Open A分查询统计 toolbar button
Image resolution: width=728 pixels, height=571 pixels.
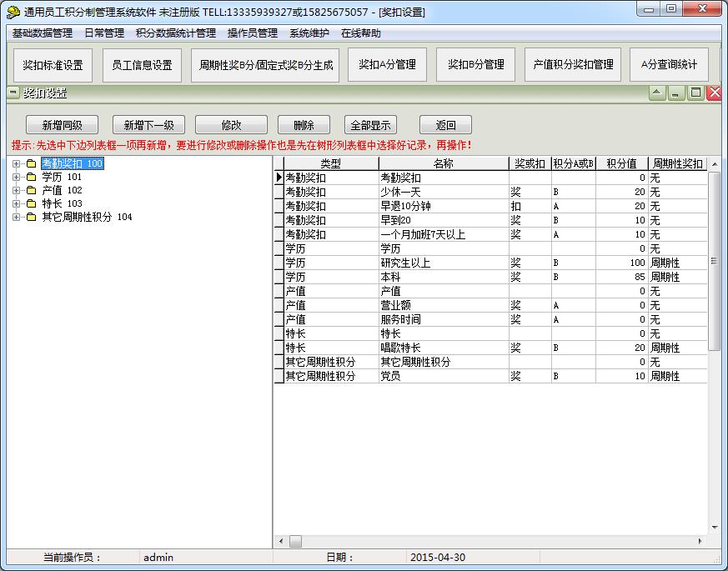(x=669, y=64)
